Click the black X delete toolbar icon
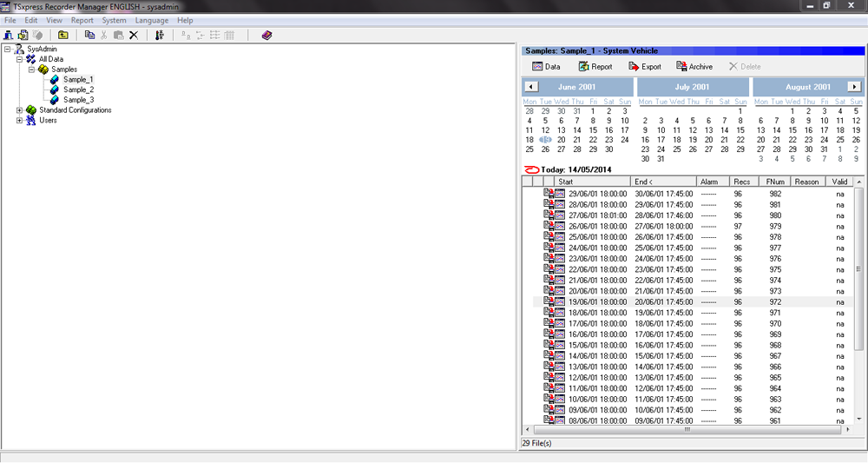Image resolution: width=868 pixels, height=463 pixels. coord(134,35)
